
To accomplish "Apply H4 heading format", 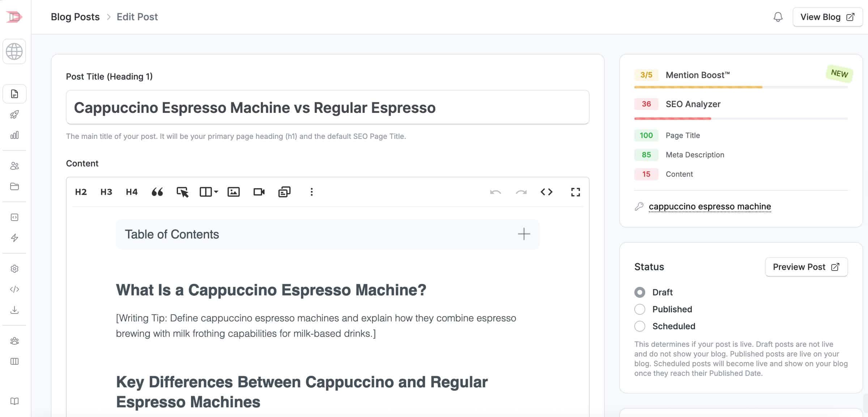I will [x=132, y=192].
